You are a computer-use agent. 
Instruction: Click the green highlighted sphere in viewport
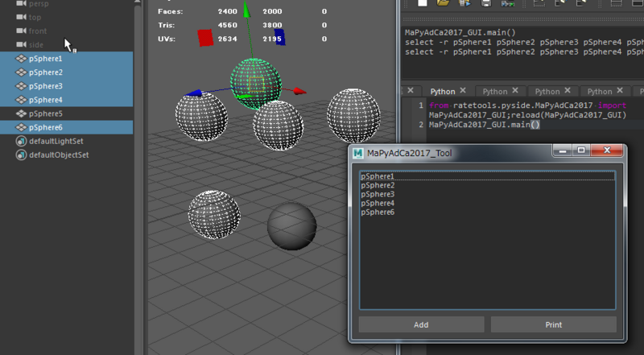[x=256, y=82]
